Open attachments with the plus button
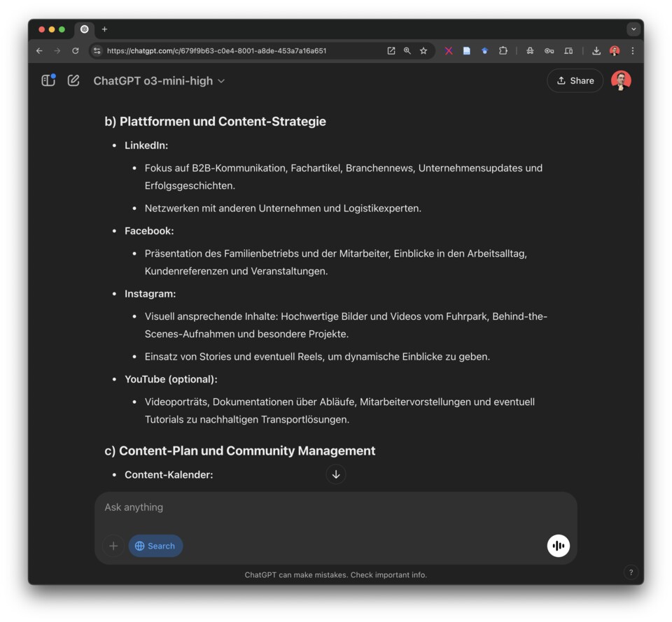Viewport: 672px width, 622px height. point(113,546)
